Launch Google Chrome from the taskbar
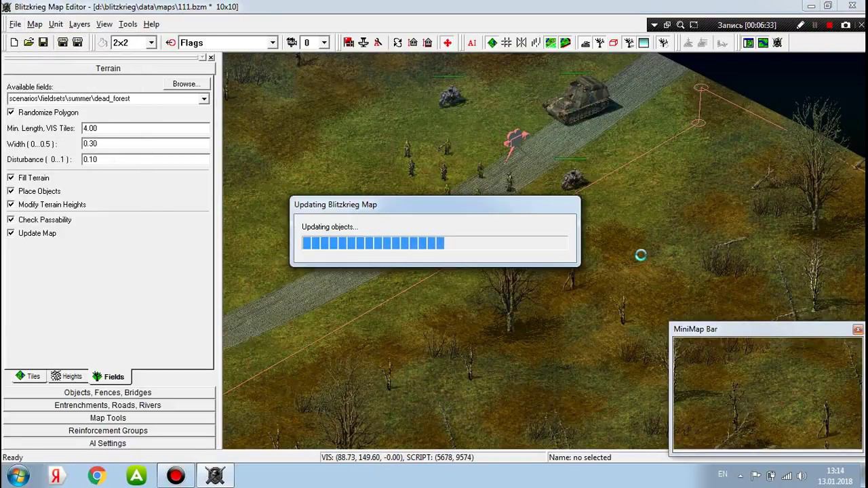868x488 pixels. coord(96,476)
